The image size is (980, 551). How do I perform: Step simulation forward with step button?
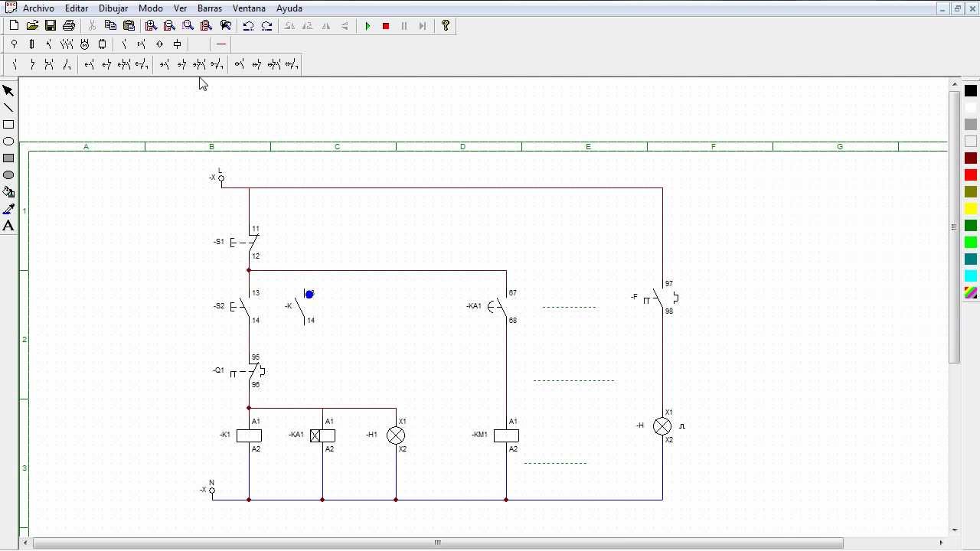423,26
